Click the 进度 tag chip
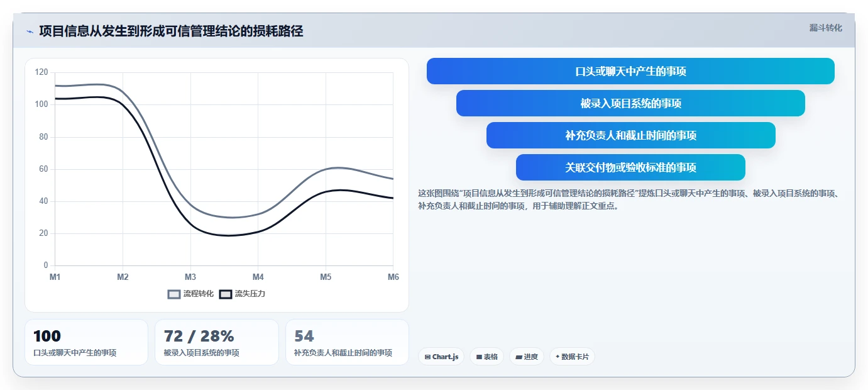This screenshot has width=868, height=390. [527, 357]
